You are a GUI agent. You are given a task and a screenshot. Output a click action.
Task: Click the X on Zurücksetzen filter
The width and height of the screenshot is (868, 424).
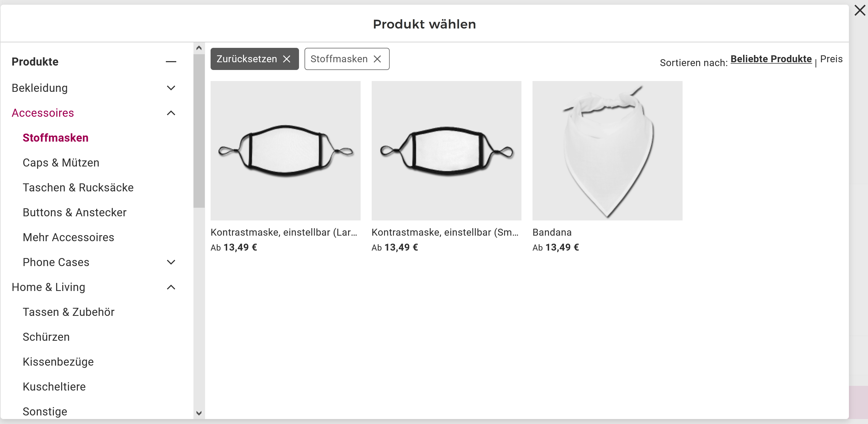[286, 59]
